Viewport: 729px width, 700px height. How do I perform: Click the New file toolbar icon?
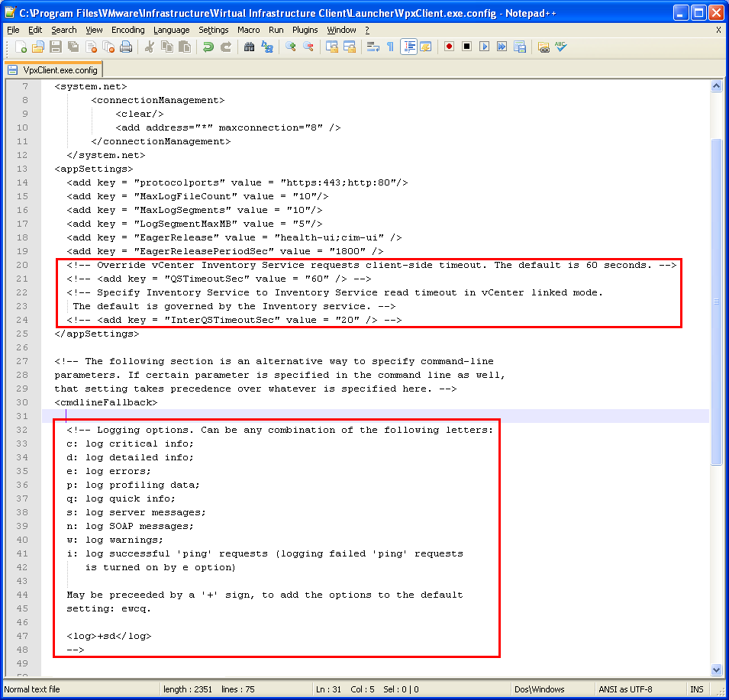(x=21, y=47)
